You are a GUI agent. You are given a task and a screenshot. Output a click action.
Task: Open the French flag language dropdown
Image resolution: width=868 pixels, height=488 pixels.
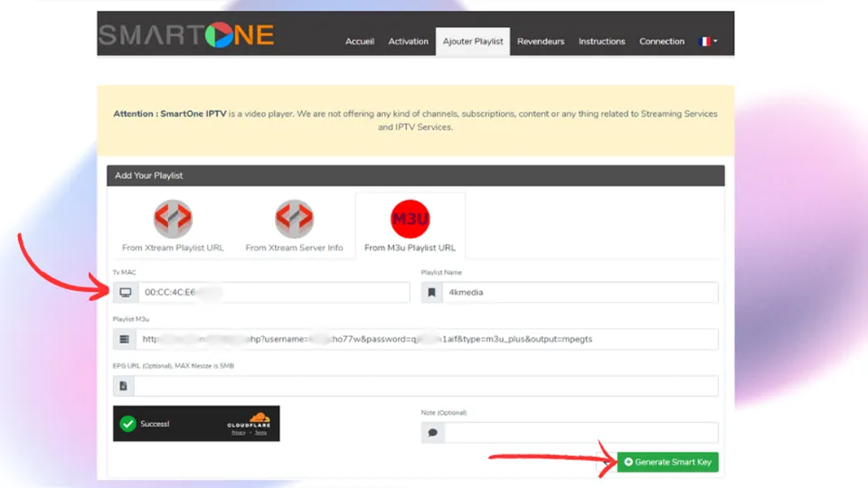pos(709,42)
